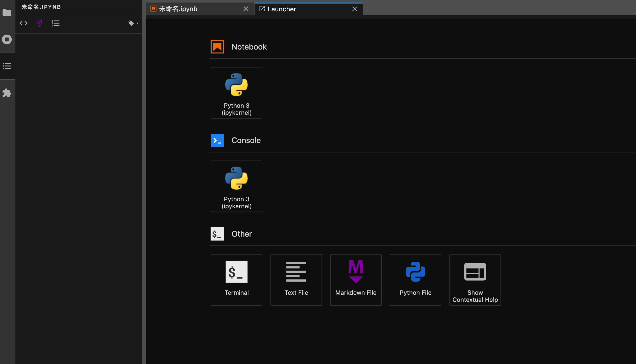
Task: Expand the Console section header
Action: (x=246, y=140)
